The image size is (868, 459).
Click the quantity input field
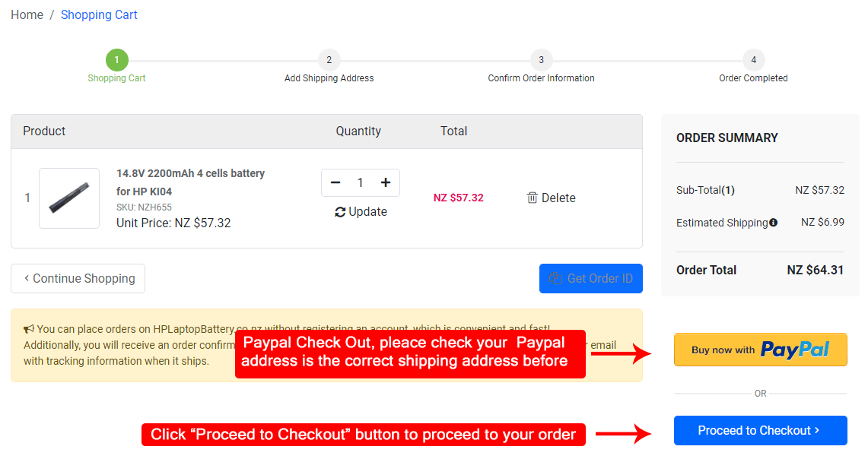pyautogui.click(x=361, y=182)
